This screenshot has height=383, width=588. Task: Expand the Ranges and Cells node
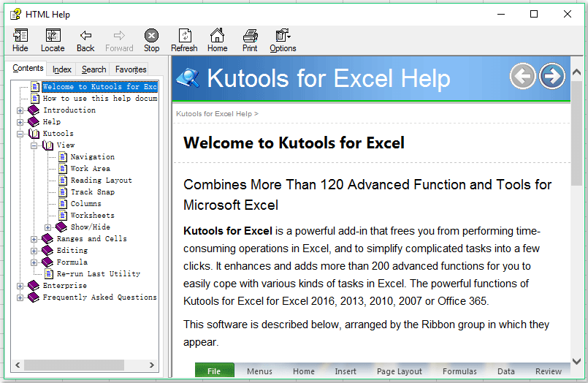[x=34, y=239]
